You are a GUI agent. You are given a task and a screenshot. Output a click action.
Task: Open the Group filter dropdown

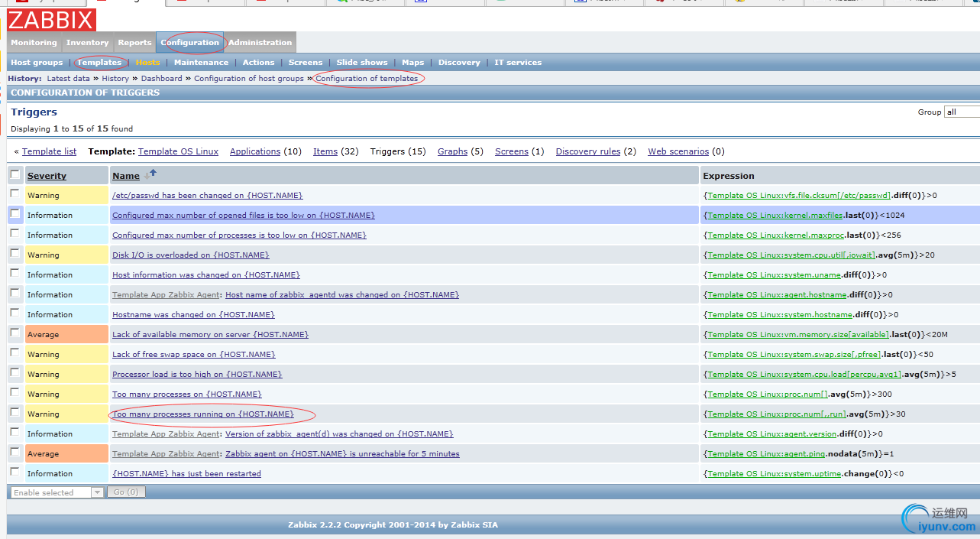click(x=962, y=112)
